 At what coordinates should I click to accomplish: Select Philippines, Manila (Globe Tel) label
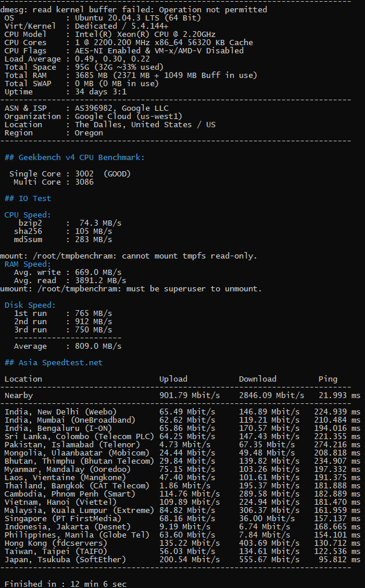[77, 536]
